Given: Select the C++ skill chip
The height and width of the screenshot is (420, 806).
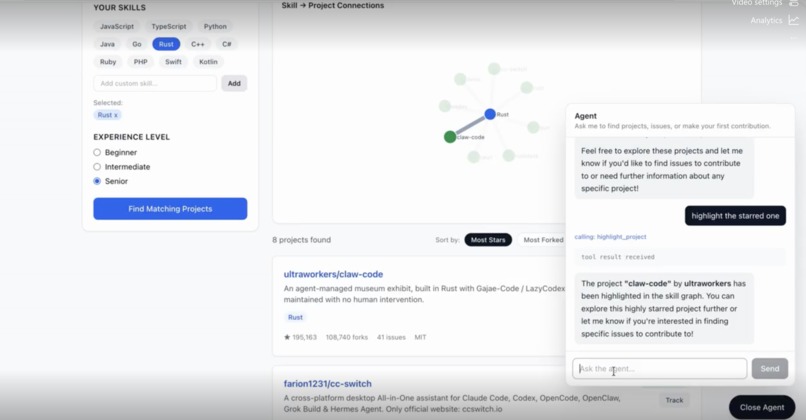Looking at the screenshot, I should pyautogui.click(x=197, y=44).
